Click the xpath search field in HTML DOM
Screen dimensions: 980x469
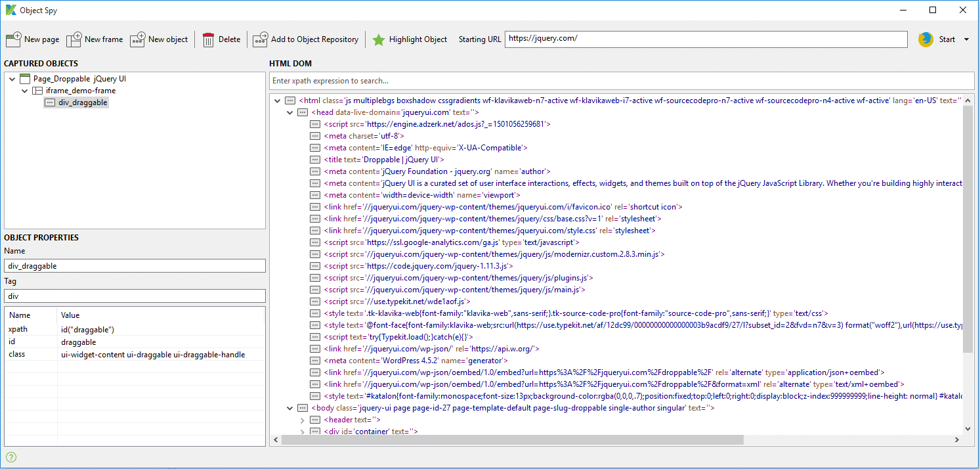622,81
